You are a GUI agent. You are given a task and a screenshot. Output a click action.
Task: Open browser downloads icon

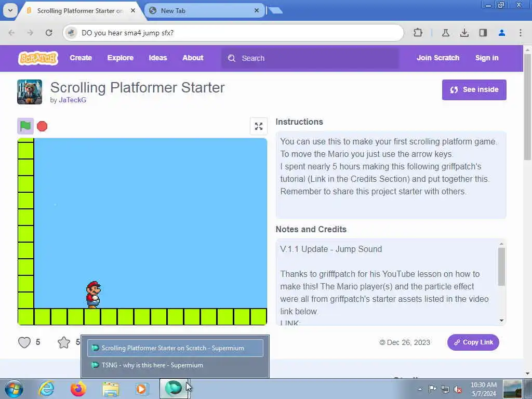[464, 33]
